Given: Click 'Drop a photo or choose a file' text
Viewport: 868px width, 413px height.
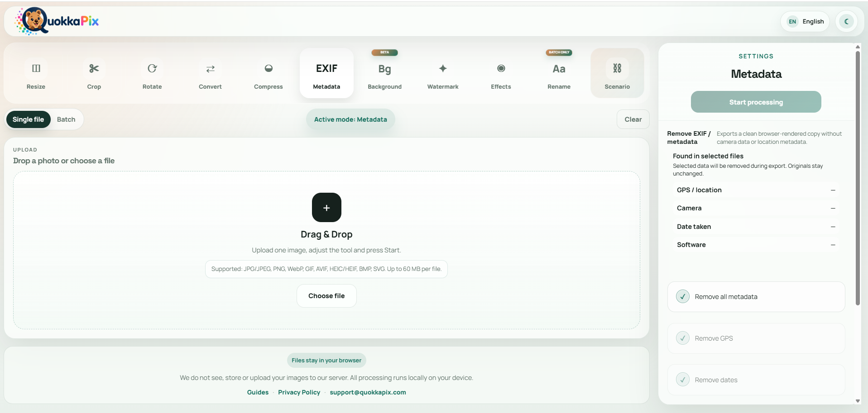Looking at the screenshot, I should click(x=64, y=161).
